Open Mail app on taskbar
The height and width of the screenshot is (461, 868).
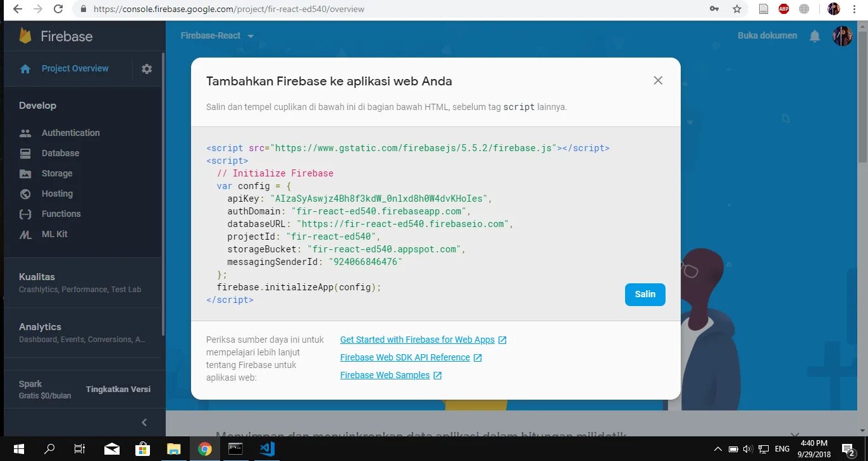(112, 449)
